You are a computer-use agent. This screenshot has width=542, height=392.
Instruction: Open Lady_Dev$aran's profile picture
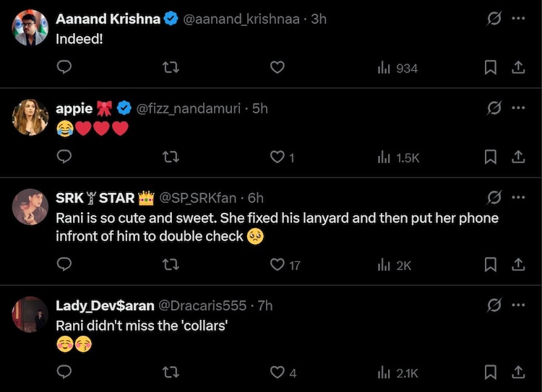(x=30, y=314)
